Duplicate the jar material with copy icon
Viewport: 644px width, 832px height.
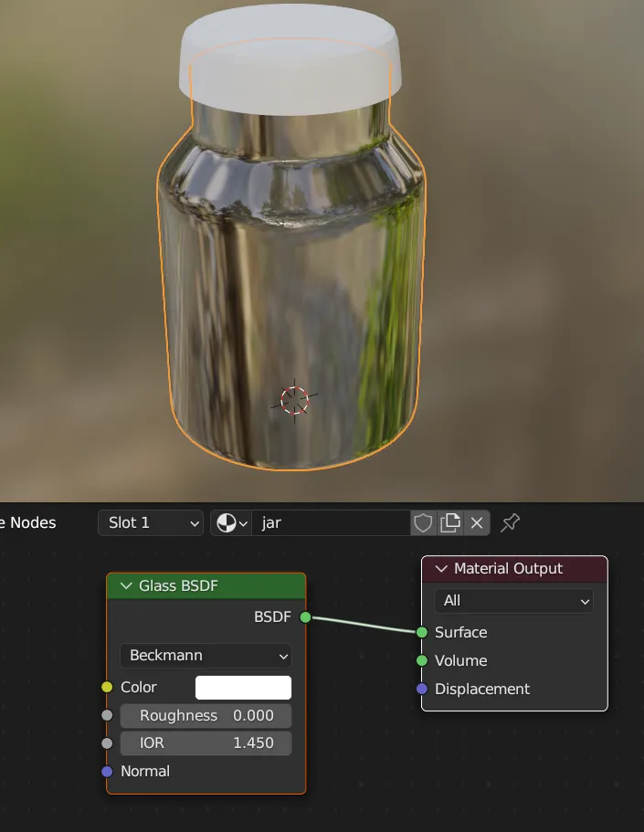(450, 523)
